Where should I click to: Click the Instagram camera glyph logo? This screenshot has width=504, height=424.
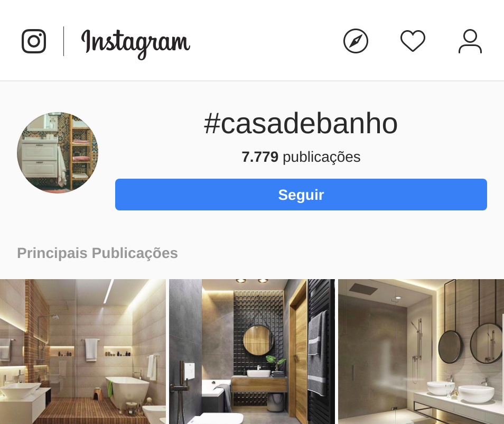pos(34,41)
